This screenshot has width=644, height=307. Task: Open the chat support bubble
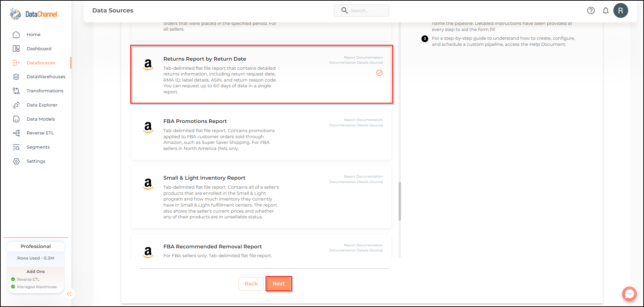pyautogui.click(x=629, y=294)
